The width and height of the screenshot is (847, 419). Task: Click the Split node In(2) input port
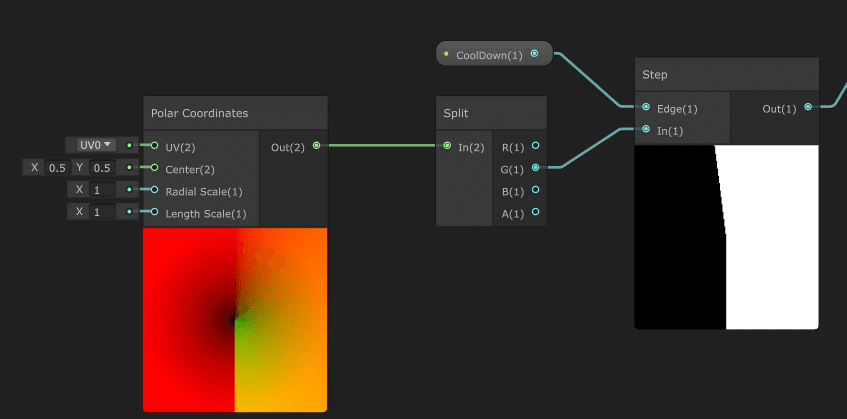447,146
